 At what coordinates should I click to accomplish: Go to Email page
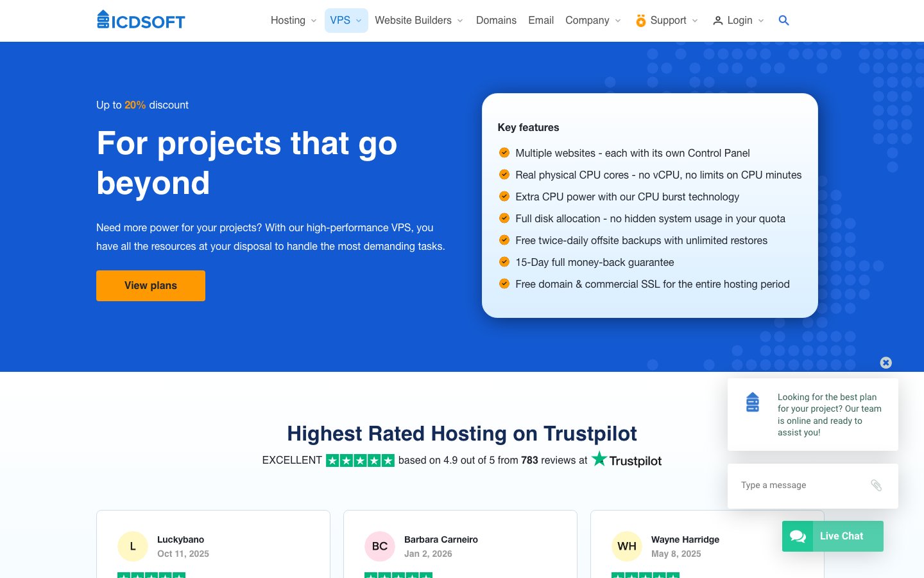coord(541,21)
